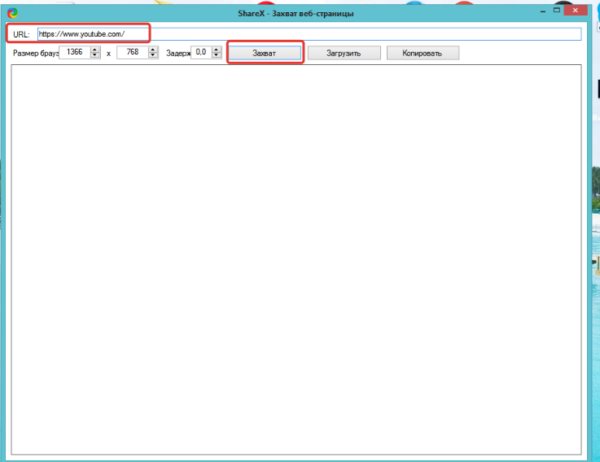Click the window title ShareX - Захват веб-страницы
The image size is (600, 462).
(x=296, y=13)
